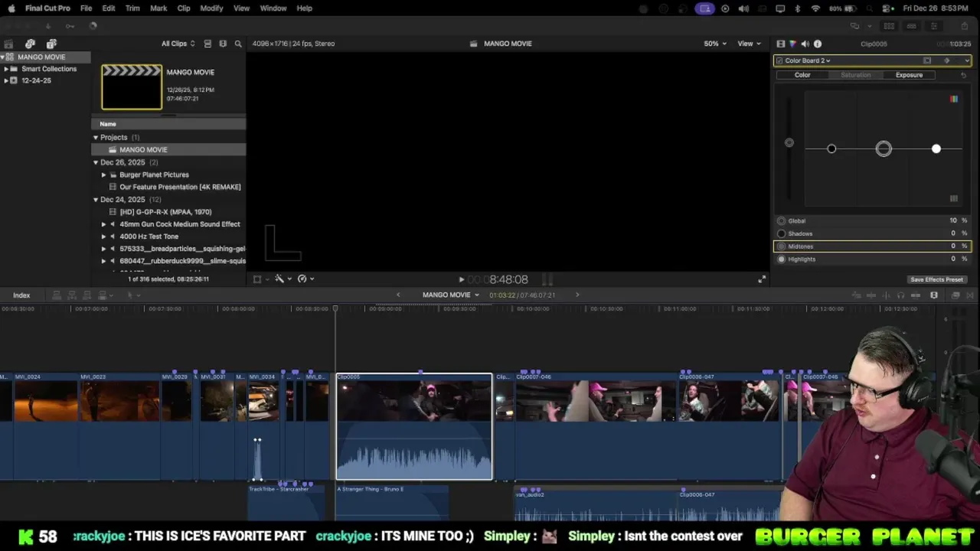The width and height of the screenshot is (980, 551).
Task: Go back in timeline history
Action: (x=397, y=295)
